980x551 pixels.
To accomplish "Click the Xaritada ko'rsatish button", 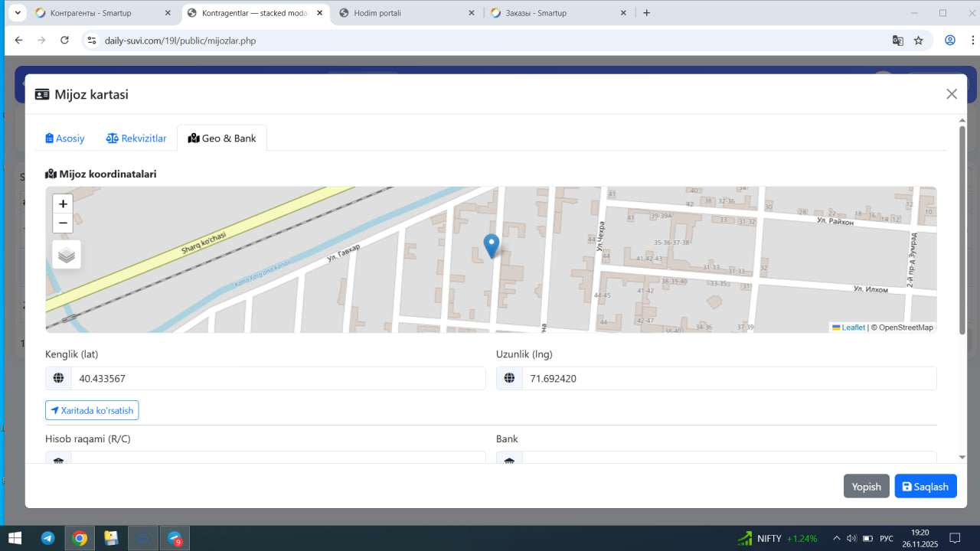I will click(92, 410).
